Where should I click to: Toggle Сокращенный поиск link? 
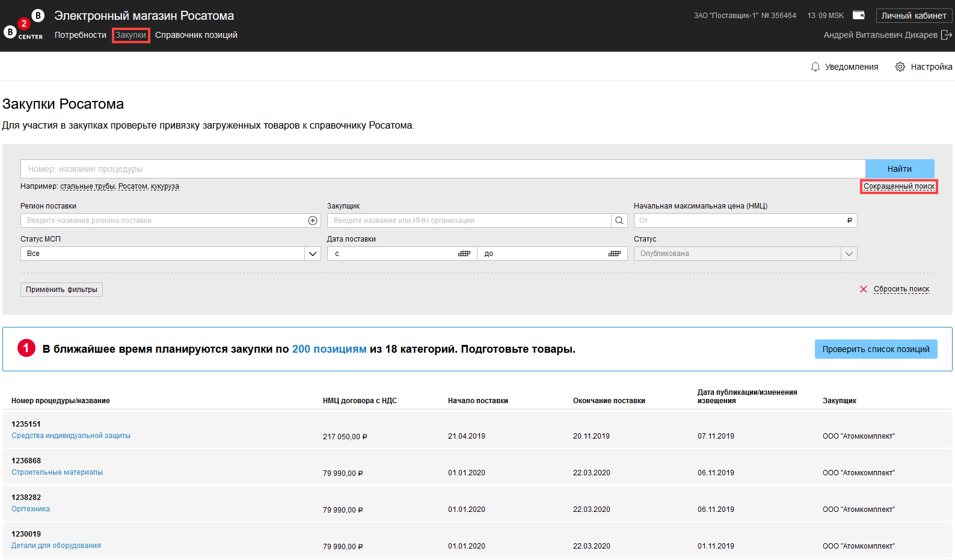click(898, 186)
